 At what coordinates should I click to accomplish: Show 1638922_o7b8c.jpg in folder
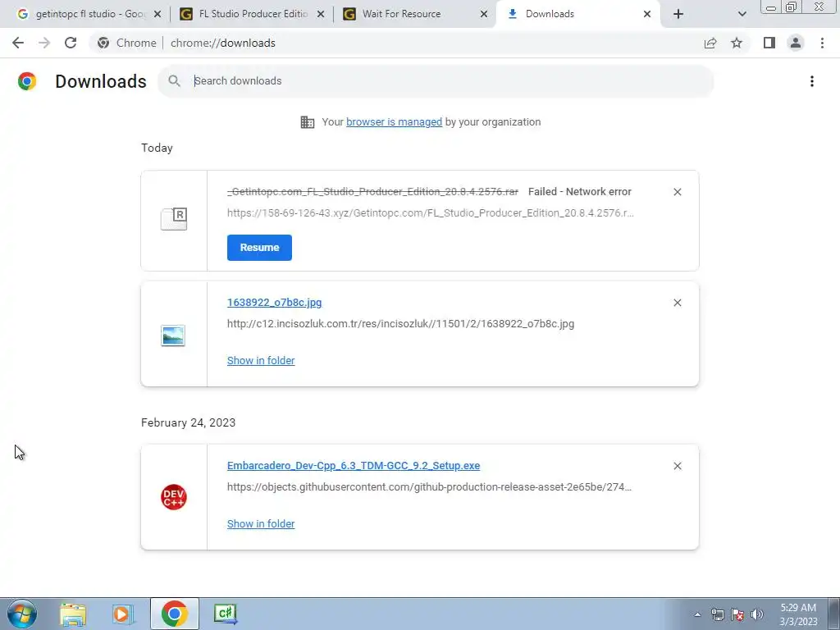261,361
